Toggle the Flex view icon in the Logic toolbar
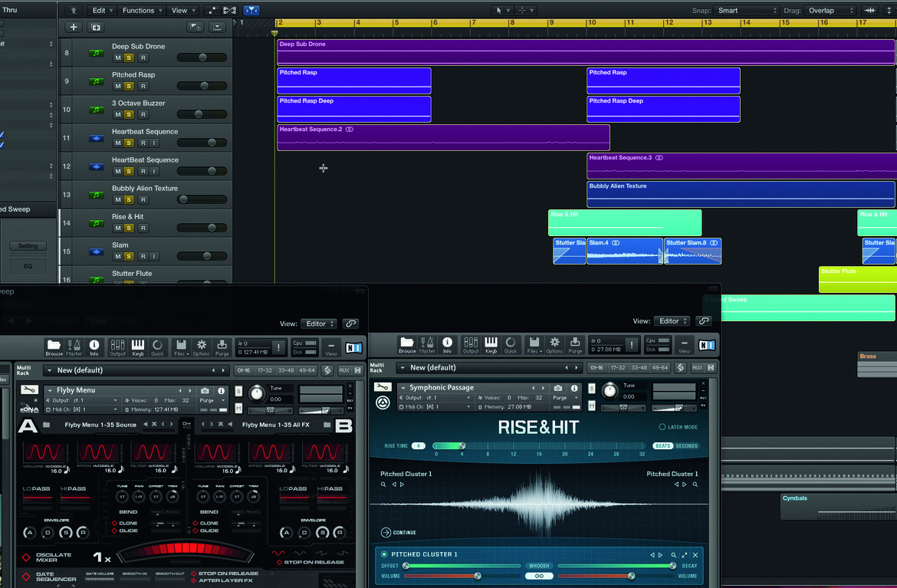This screenshot has width=897, height=588. click(229, 10)
